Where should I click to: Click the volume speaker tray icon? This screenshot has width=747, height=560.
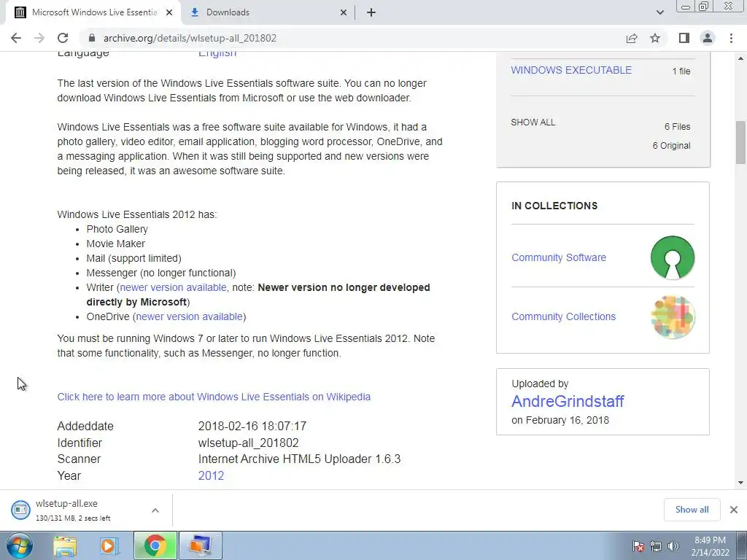coord(673,546)
